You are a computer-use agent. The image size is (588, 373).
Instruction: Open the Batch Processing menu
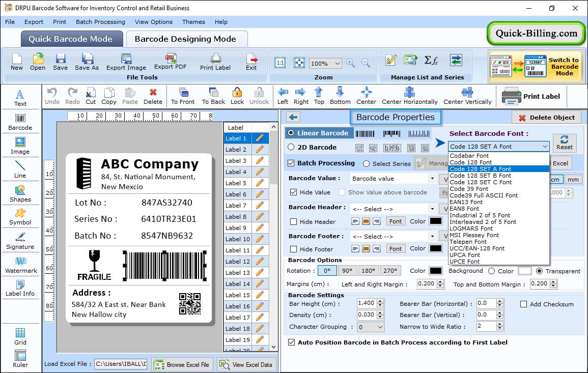[100, 22]
